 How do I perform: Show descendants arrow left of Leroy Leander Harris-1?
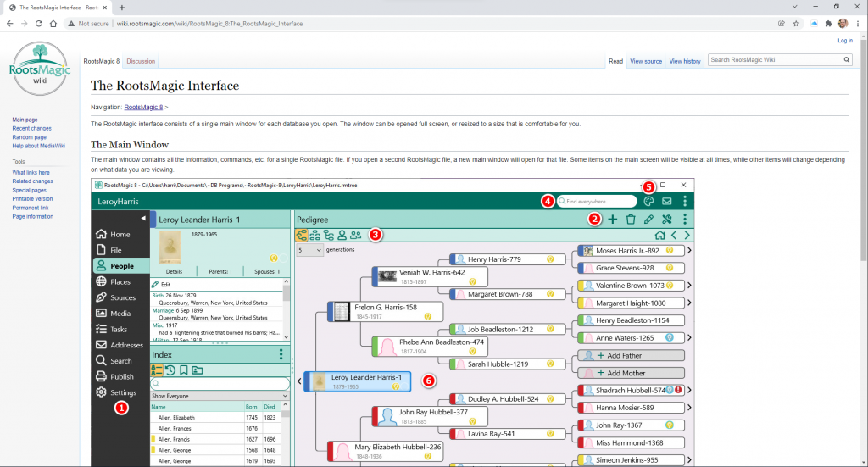point(299,381)
